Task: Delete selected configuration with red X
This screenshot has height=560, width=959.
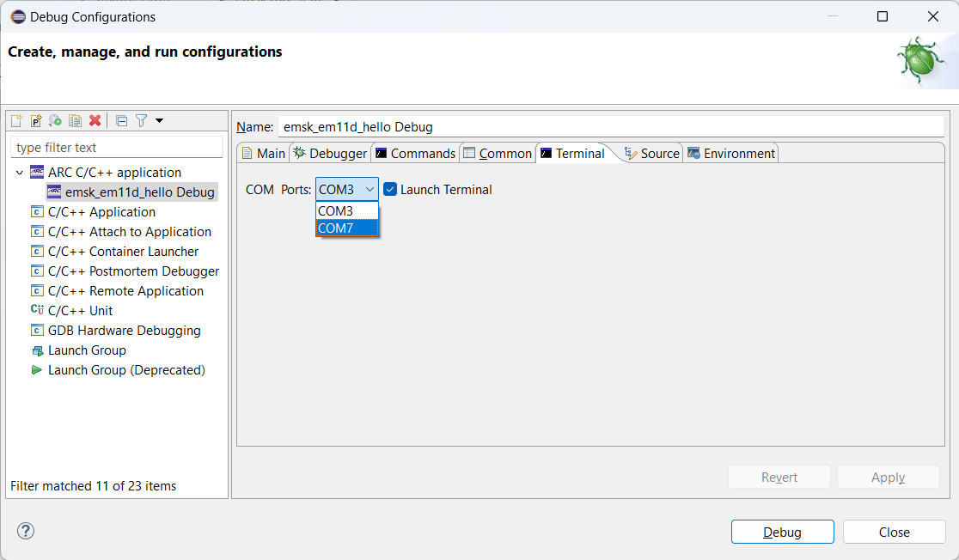Action: (95, 121)
